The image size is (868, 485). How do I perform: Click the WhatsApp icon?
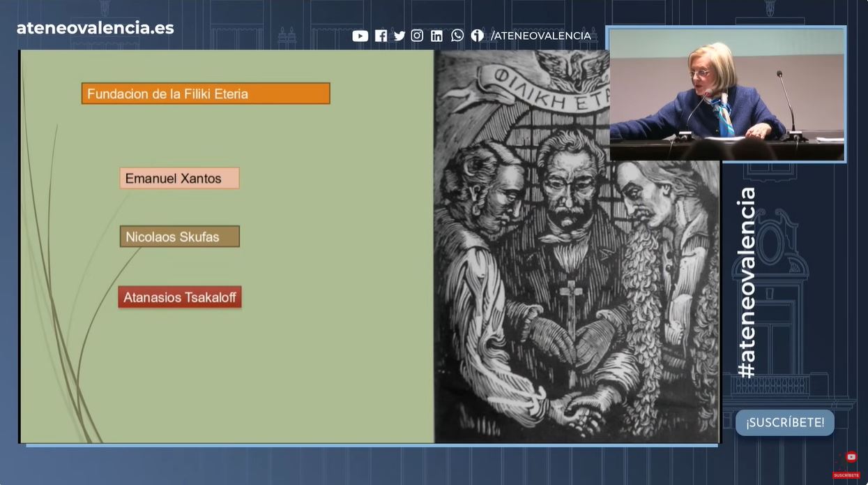point(457,36)
